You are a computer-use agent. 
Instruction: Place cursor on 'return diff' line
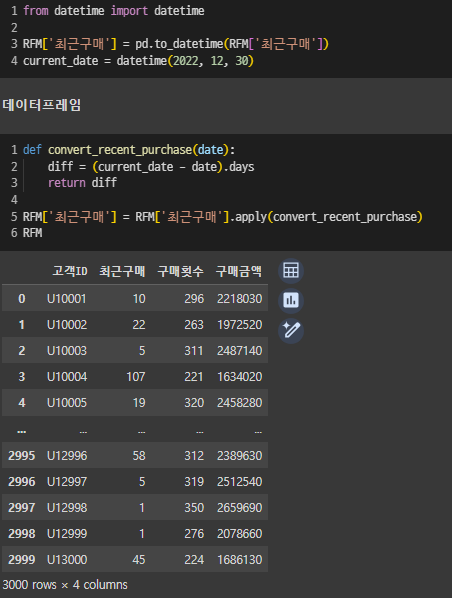[82, 183]
